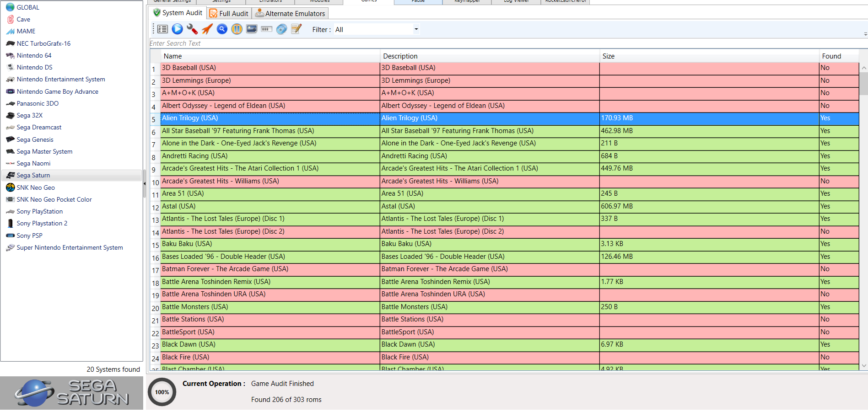This screenshot has height=412, width=868.
Task: Click the blue magnifier audit icon
Action: (222, 29)
